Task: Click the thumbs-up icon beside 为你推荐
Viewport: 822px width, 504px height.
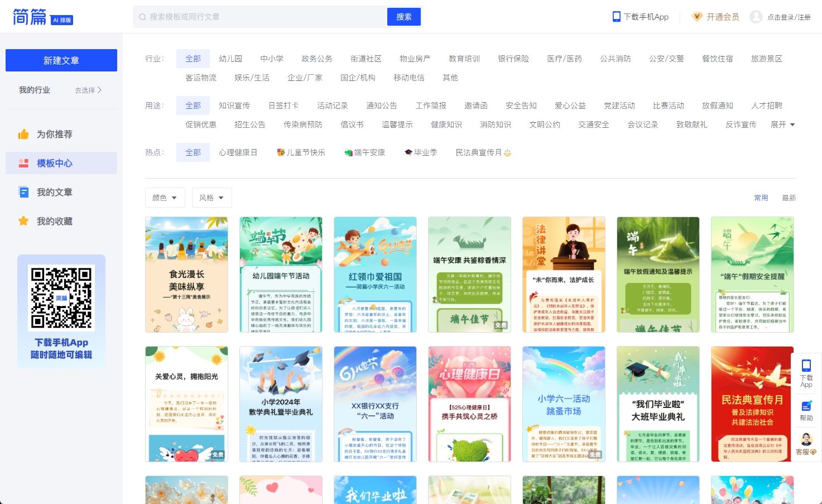Action: (x=23, y=135)
